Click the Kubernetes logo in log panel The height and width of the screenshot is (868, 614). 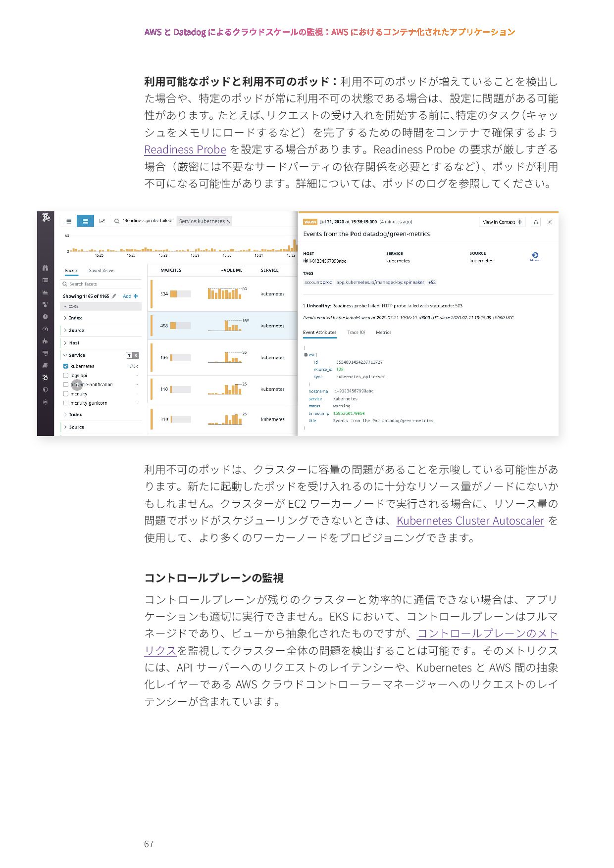coord(535,256)
